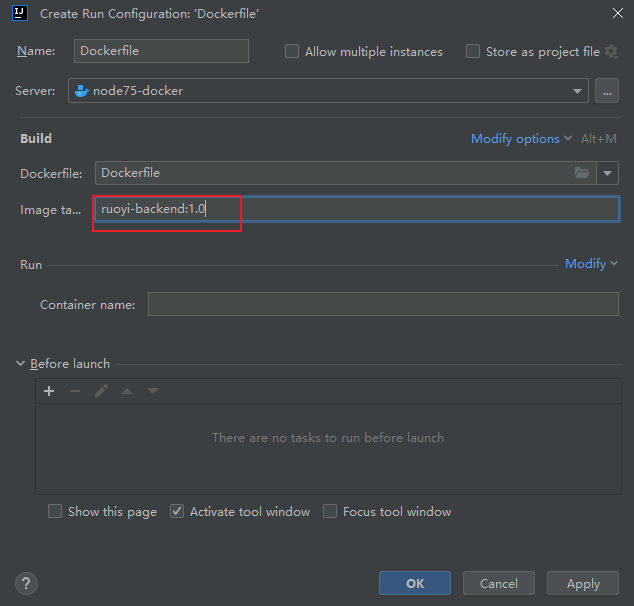Image resolution: width=634 pixels, height=606 pixels.
Task: Click the add task plus icon
Action: 49,391
